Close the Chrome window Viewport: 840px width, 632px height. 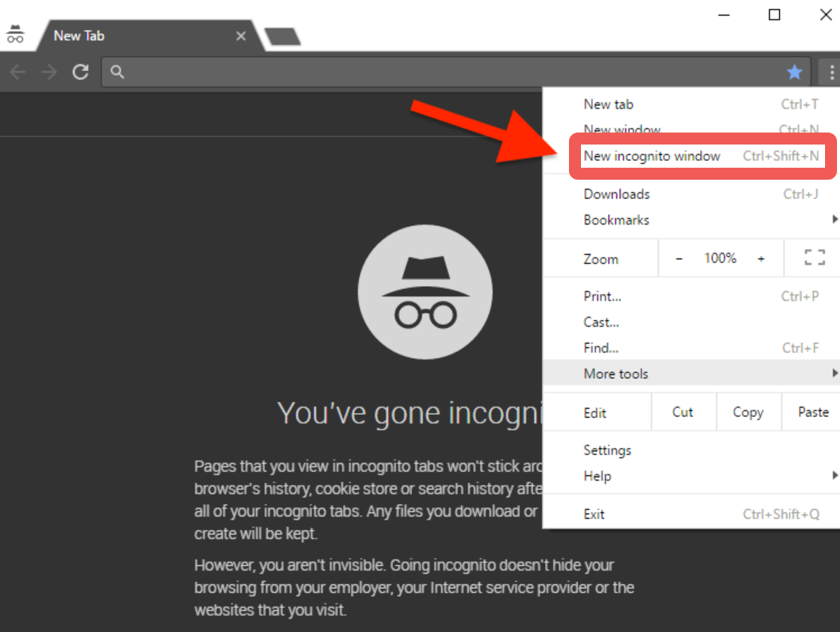coord(826,15)
